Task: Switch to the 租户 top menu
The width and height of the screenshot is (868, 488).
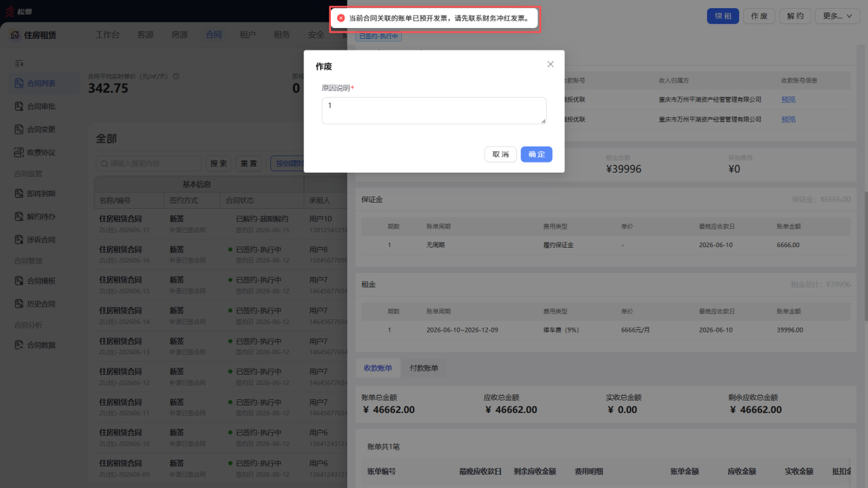Action: click(x=248, y=35)
